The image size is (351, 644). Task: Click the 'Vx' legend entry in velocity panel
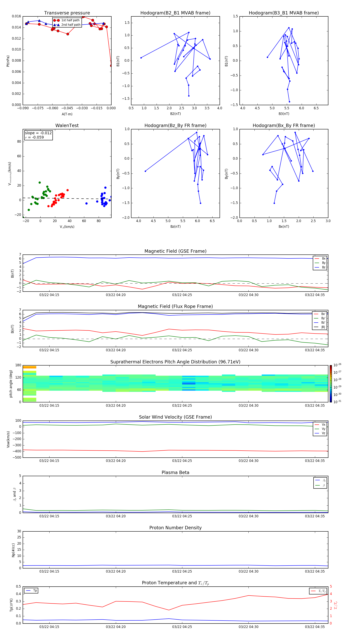[x=320, y=424]
